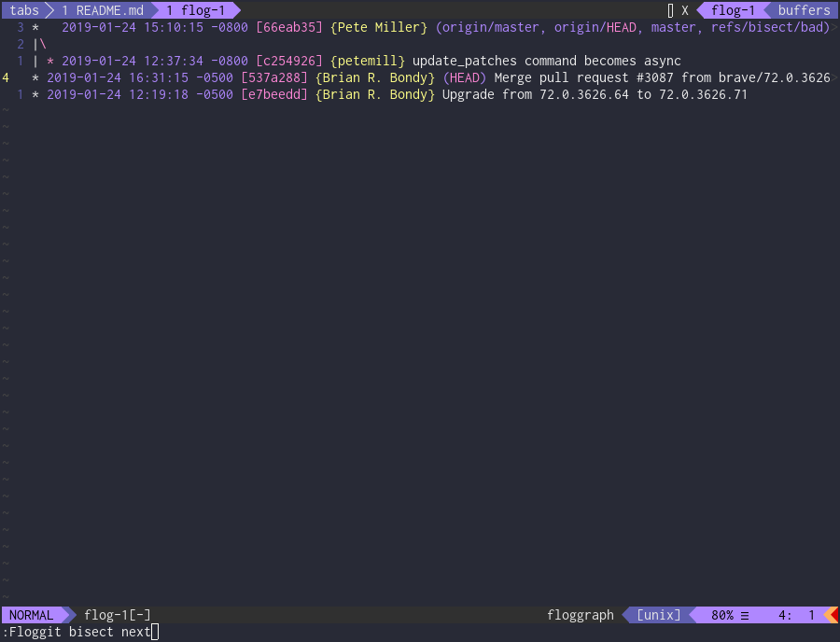Click the window layout icon in the tabline
The image size is (840, 642).
[668, 9]
